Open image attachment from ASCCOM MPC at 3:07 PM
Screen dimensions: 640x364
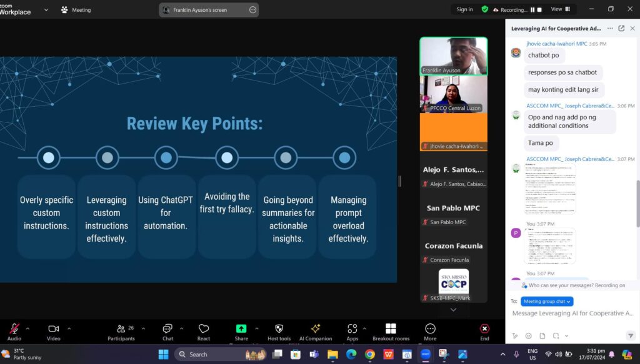[550, 189]
